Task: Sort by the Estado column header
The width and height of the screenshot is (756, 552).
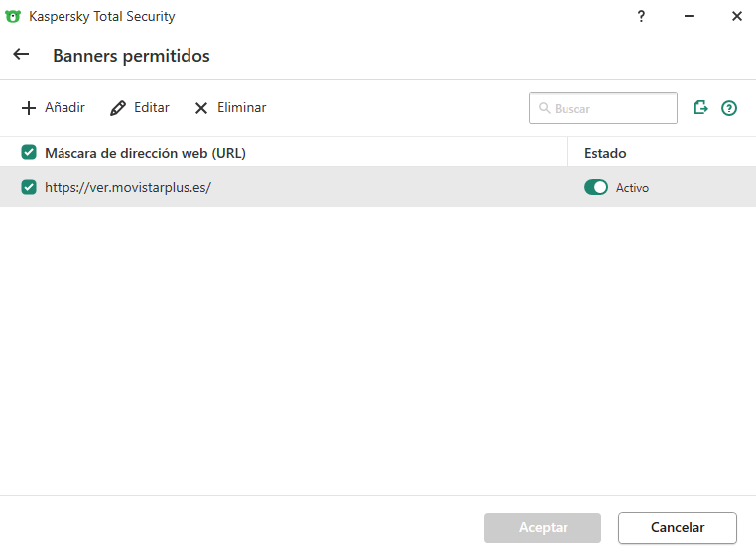Action: point(605,153)
